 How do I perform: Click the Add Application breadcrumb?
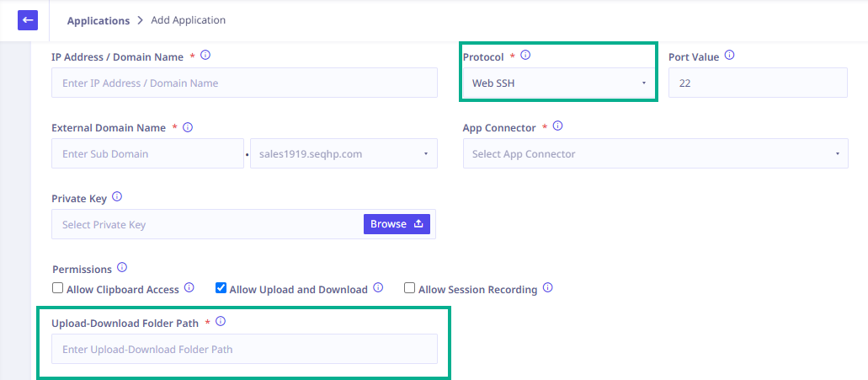(189, 20)
